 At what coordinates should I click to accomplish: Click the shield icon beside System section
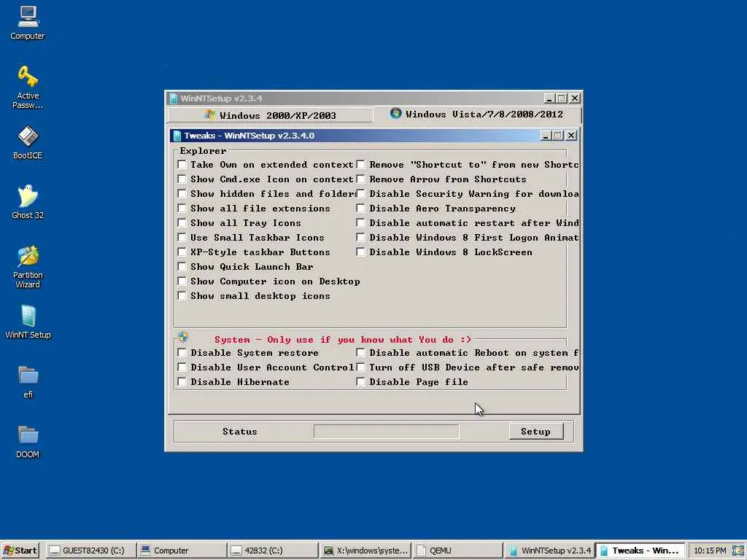point(183,338)
